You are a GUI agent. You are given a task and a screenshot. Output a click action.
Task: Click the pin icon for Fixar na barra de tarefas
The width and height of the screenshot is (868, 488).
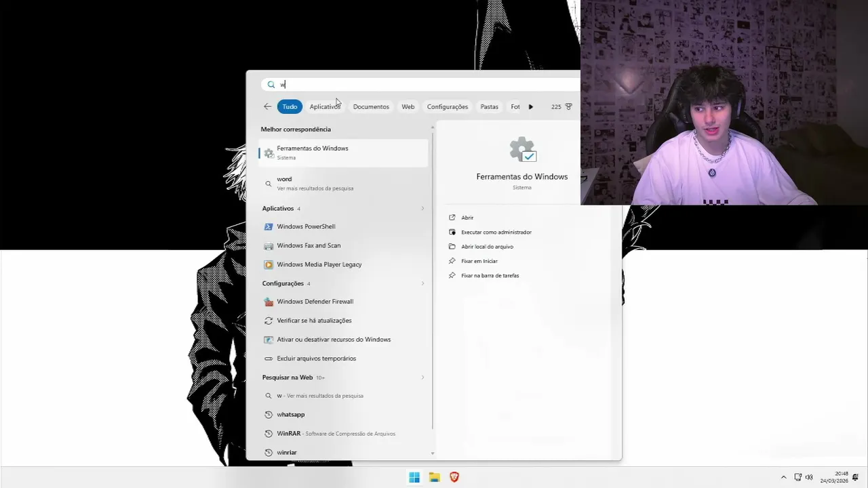click(452, 276)
